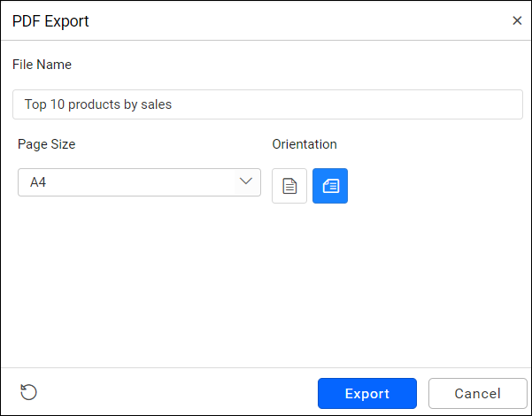
Task: Select portrait page orientation
Action: pyautogui.click(x=289, y=186)
